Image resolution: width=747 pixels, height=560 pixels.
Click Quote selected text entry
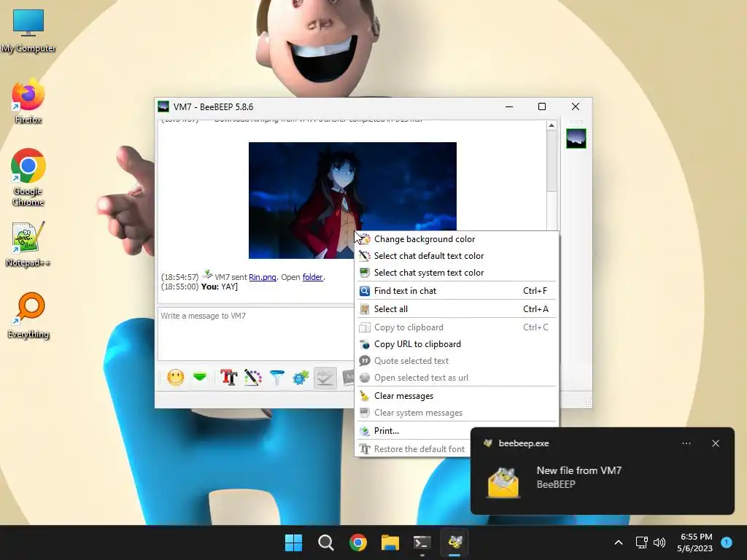457,360
